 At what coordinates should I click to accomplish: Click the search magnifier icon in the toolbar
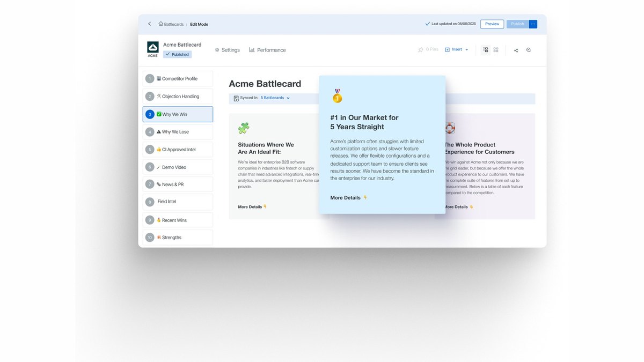529,50
